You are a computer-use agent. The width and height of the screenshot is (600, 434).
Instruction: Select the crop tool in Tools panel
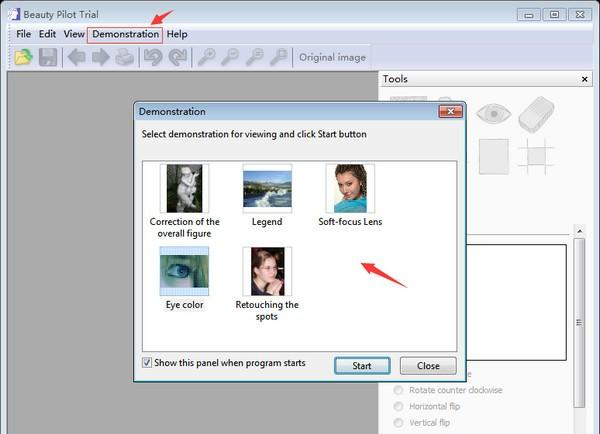[536, 157]
